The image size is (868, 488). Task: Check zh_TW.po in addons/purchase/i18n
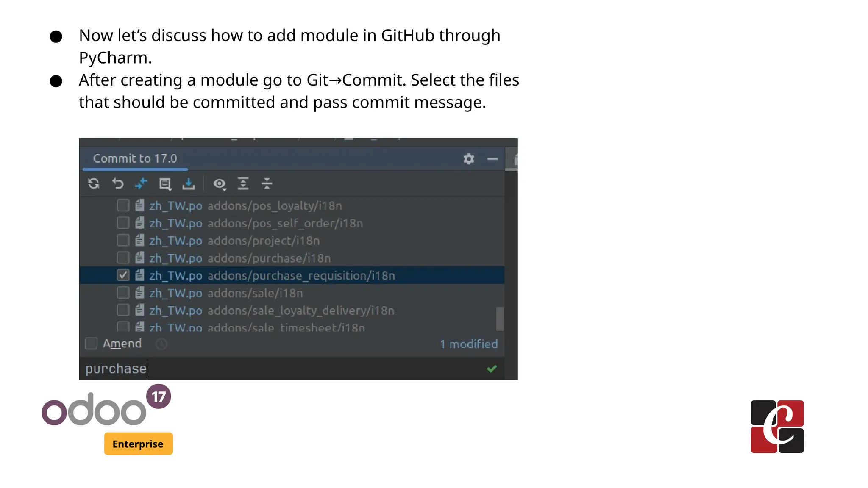123,258
